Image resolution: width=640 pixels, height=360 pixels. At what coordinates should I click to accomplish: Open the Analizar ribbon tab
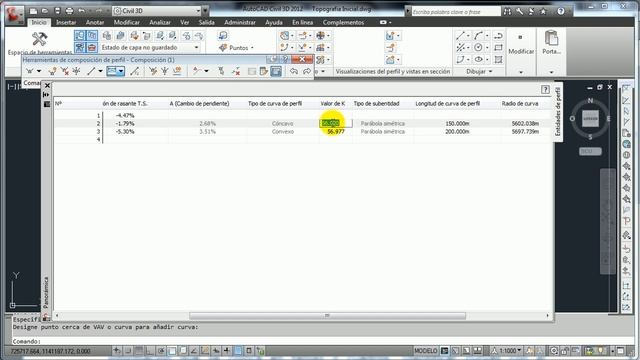click(160, 22)
